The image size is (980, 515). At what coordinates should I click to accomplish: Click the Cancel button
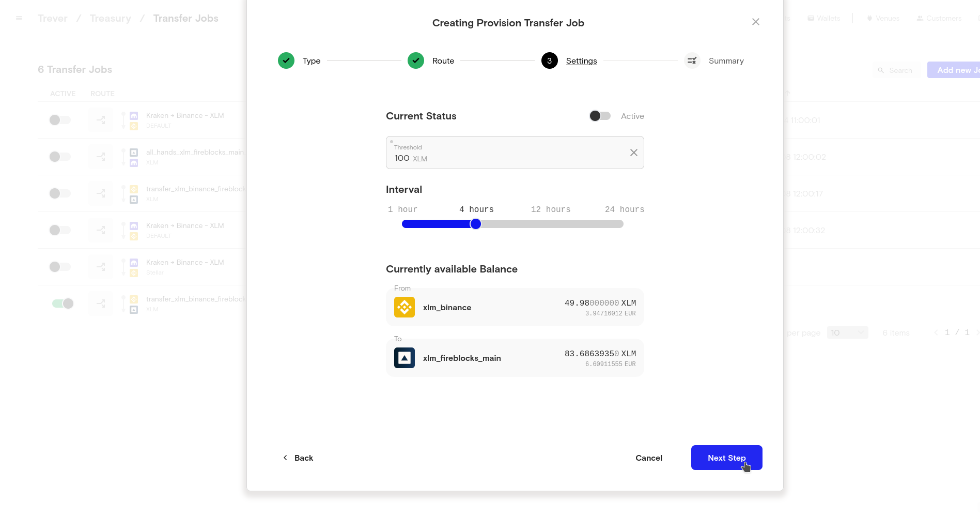pyautogui.click(x=648, y=458)
